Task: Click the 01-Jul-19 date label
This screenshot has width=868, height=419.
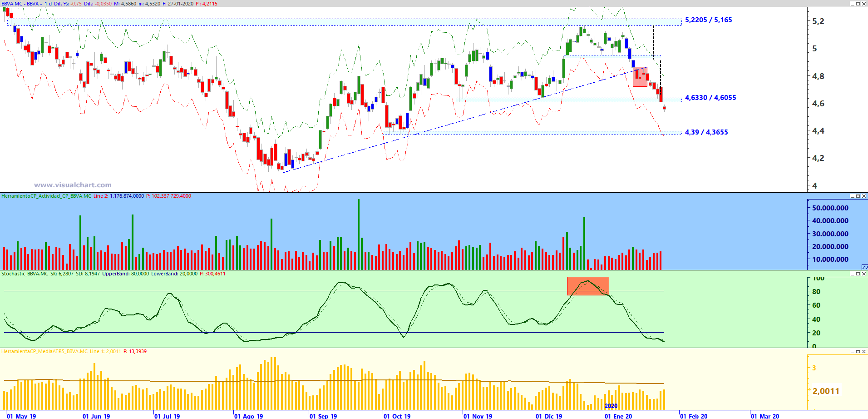Action: click(167, 416)
